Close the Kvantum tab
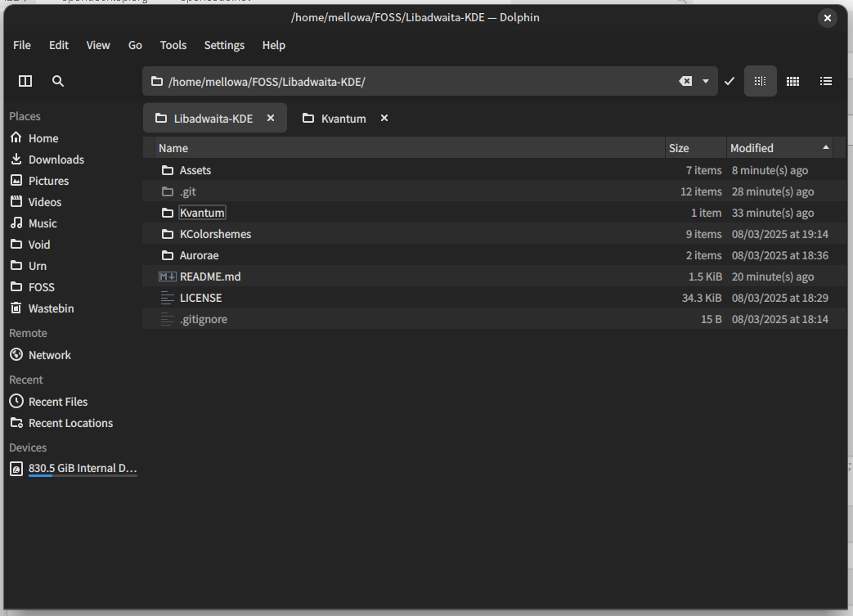853x616 pixels. (x=384, y=118)
